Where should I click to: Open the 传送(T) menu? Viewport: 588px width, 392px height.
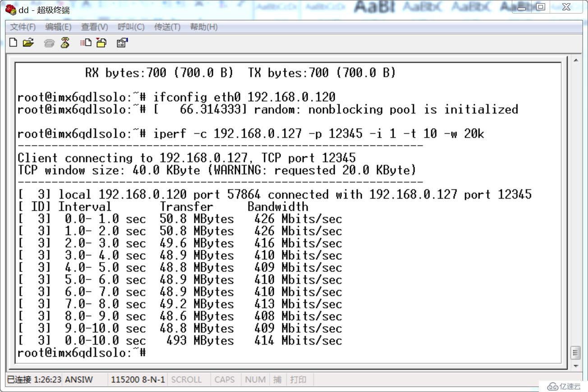[x=167, y=27]
